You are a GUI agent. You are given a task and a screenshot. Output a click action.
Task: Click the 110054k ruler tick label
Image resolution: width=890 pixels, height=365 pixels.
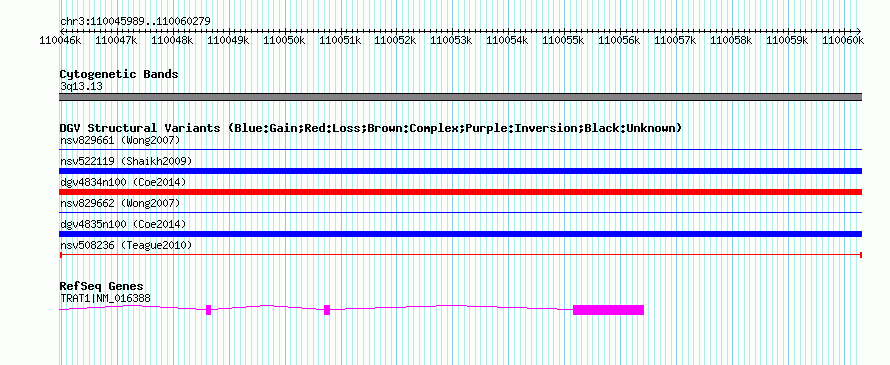[507, 40]
